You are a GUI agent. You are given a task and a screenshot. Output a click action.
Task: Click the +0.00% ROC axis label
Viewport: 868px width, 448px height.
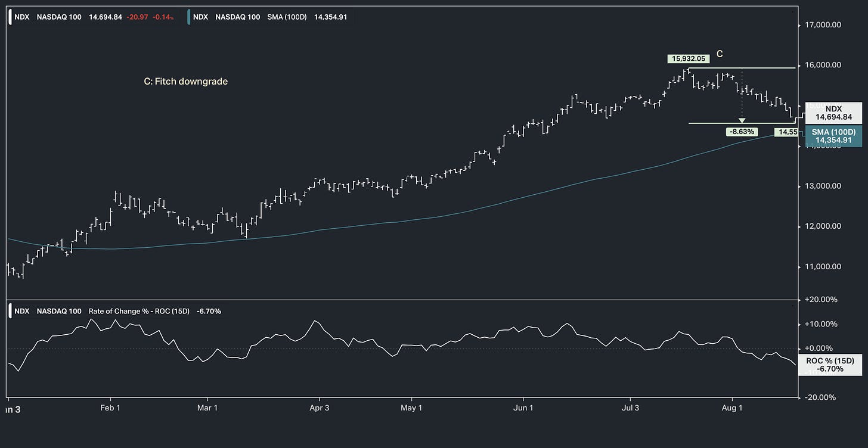pos(820,348)
